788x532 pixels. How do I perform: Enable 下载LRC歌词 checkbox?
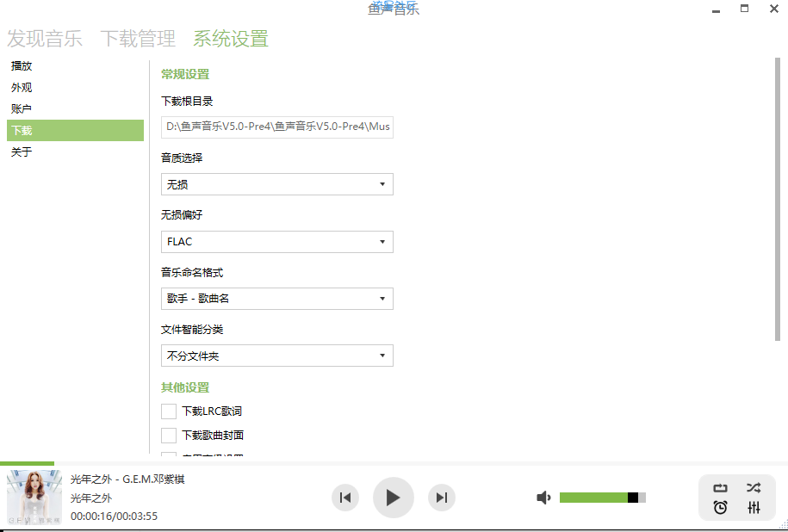pyautogui.click(x=168, y=411)
